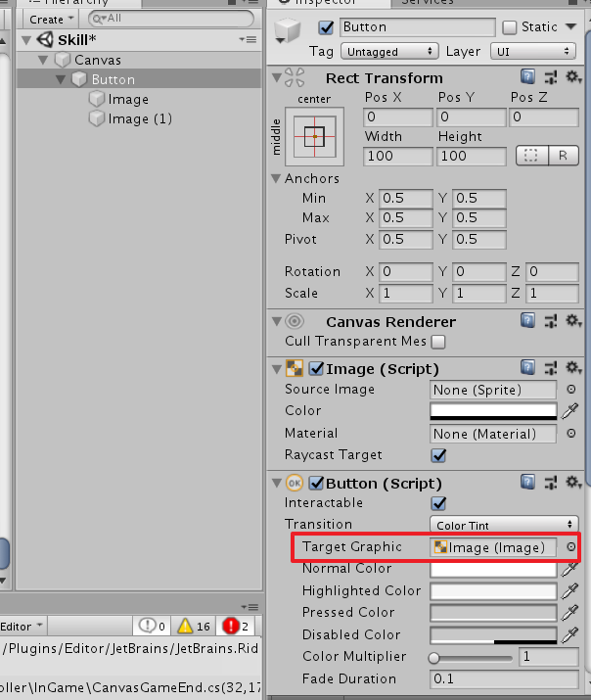Viewport: 591px width, 700px height.
Task: Select the Inspector tab
Action: pyautogui.click(x=329, y=2)
